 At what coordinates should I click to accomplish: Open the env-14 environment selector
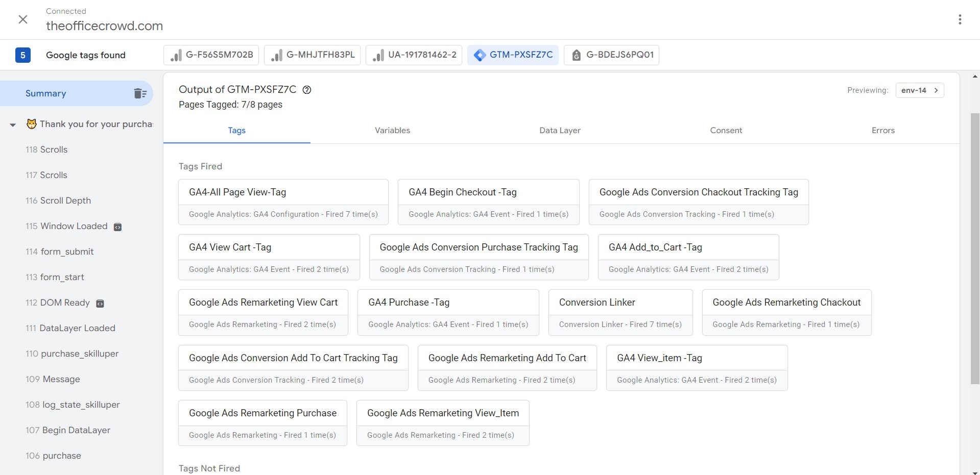coord(919,90)
